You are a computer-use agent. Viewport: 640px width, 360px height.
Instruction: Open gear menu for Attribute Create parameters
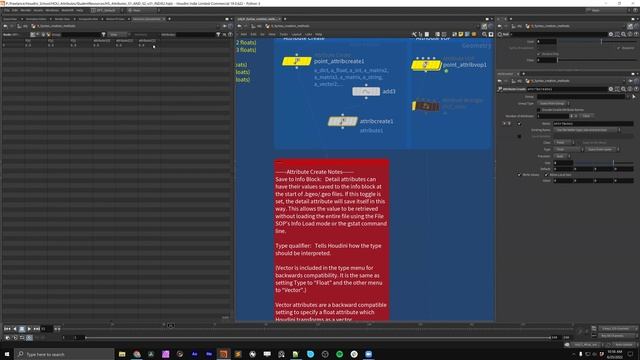[611, 89]
